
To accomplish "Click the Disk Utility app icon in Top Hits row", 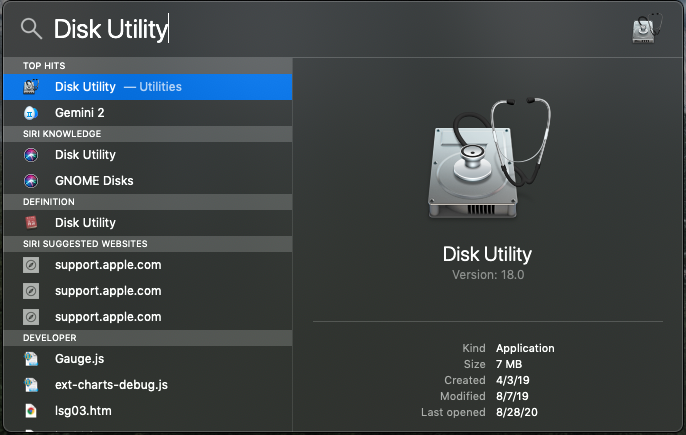I will (31, 87).
